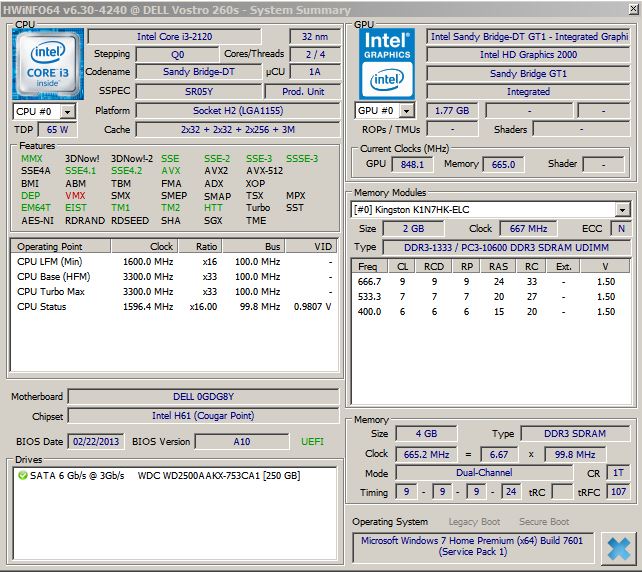Select the CPU Base (HFM) row
642x572 pixels.
174,277
